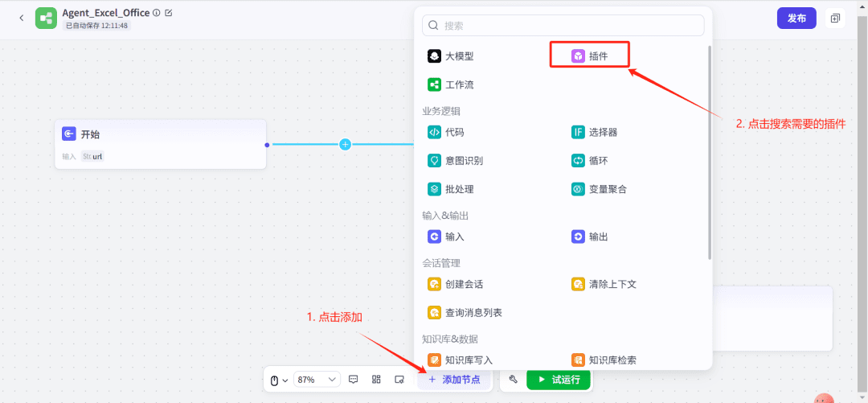Select the 批处理 batch processing icon

[434, 189]
